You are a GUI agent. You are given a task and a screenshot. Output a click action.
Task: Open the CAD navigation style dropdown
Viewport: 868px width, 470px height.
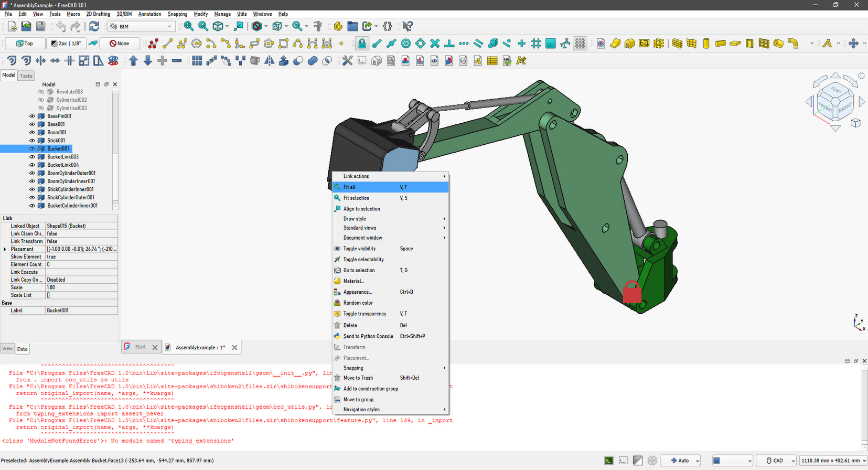point(780,461)
